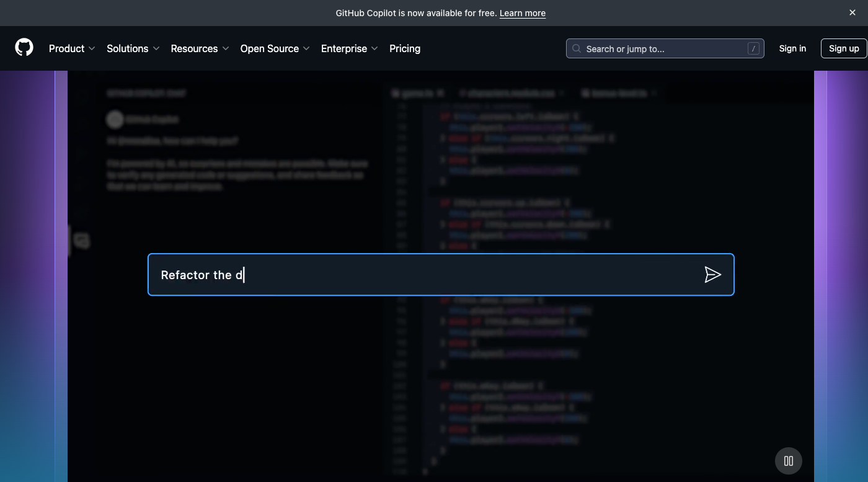Expand the Enterprise menu
Image resolution: width=868 pixels, height=482 pixels.
pyautogui.click(x=349, y=48)
